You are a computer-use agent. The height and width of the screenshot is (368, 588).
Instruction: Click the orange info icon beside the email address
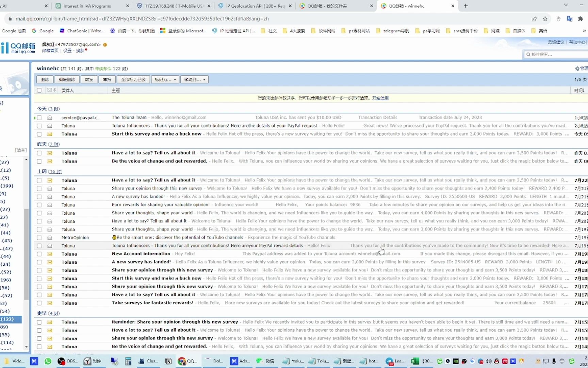tap(105, 45)
